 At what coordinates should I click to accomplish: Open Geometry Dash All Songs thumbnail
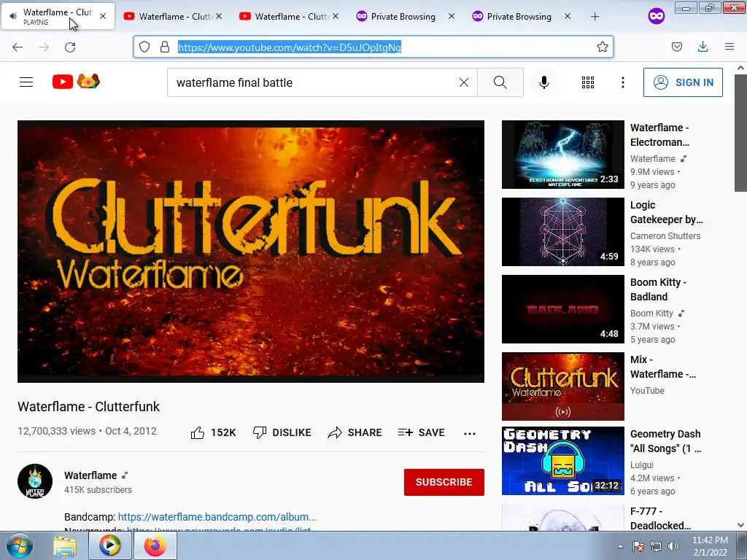(562, 461)
